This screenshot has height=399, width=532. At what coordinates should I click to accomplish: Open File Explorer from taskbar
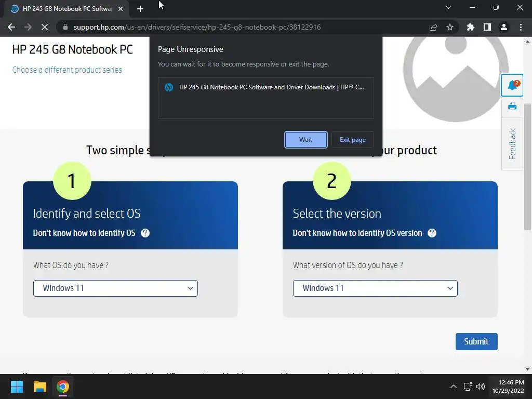coord(39,387)
